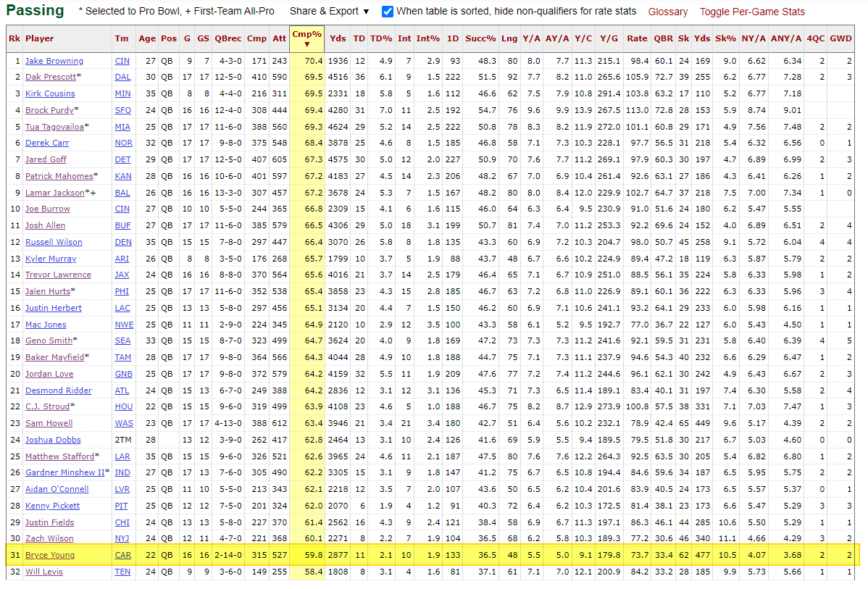This screenshot has height=589, width=868.
Task: Open Jake Browning player page
Action: [x=54, y=61]
